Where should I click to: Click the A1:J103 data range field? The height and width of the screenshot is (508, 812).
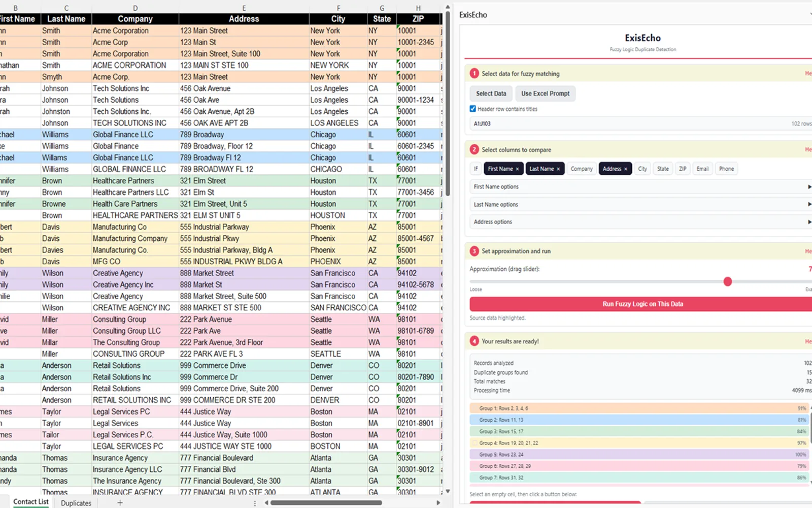point(640,123)
